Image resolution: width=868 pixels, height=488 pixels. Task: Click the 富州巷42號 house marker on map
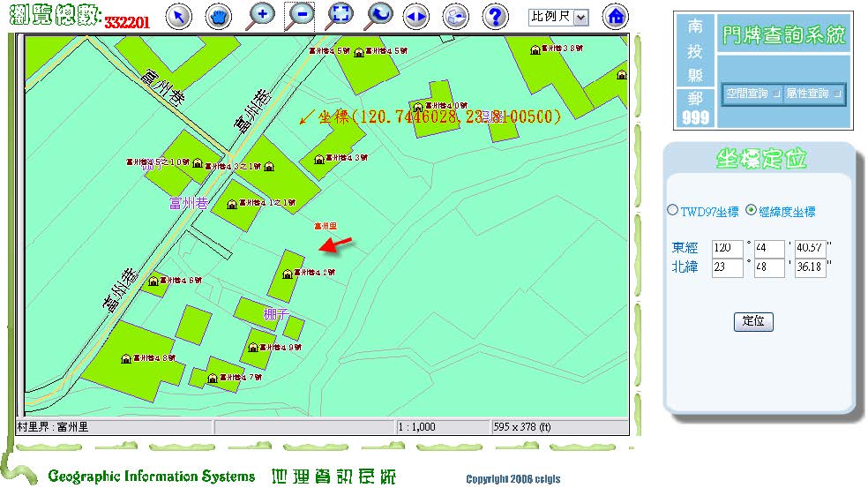pyautogui.click(x=287, y=274)
